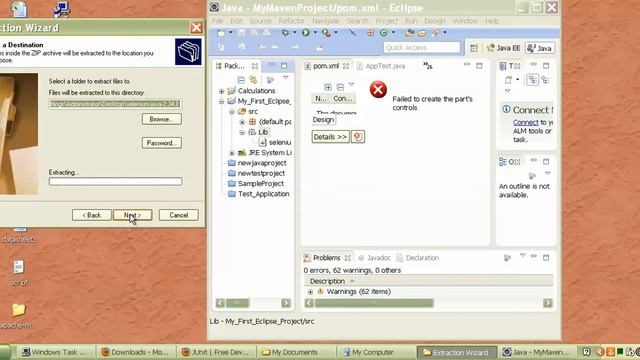Click the Categorized icon in Task List
640x360 pixels.
533,80
